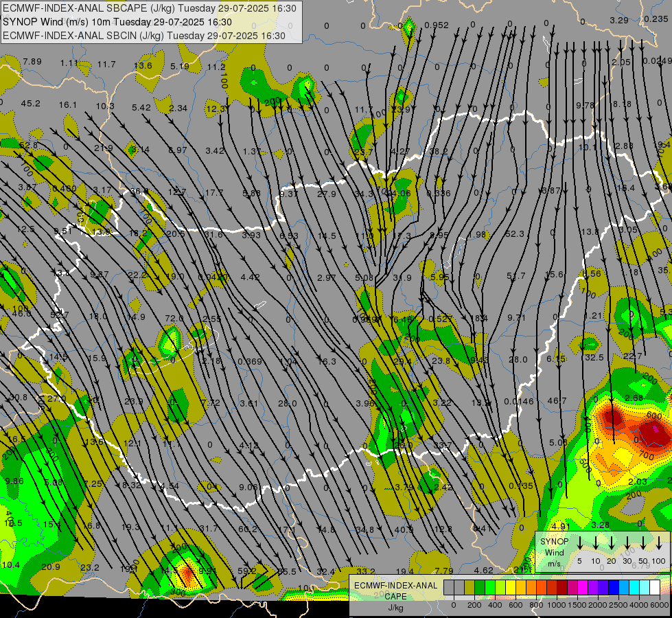This screenshot has width=672, height=618.
Task: Click the map value 0.369
Action: 249,362
